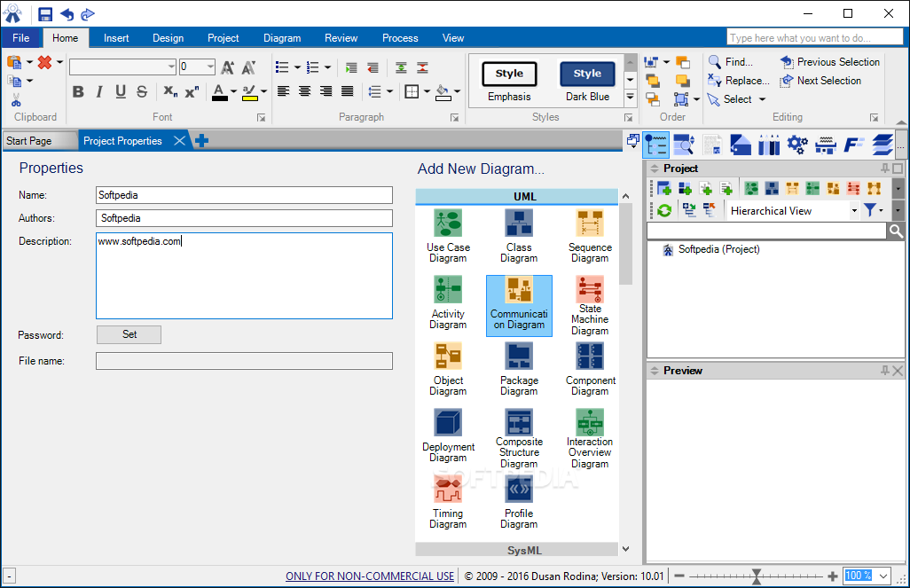Click the zoom slider handle
Viewport: 910px width, 588px height.
point(757,576)
